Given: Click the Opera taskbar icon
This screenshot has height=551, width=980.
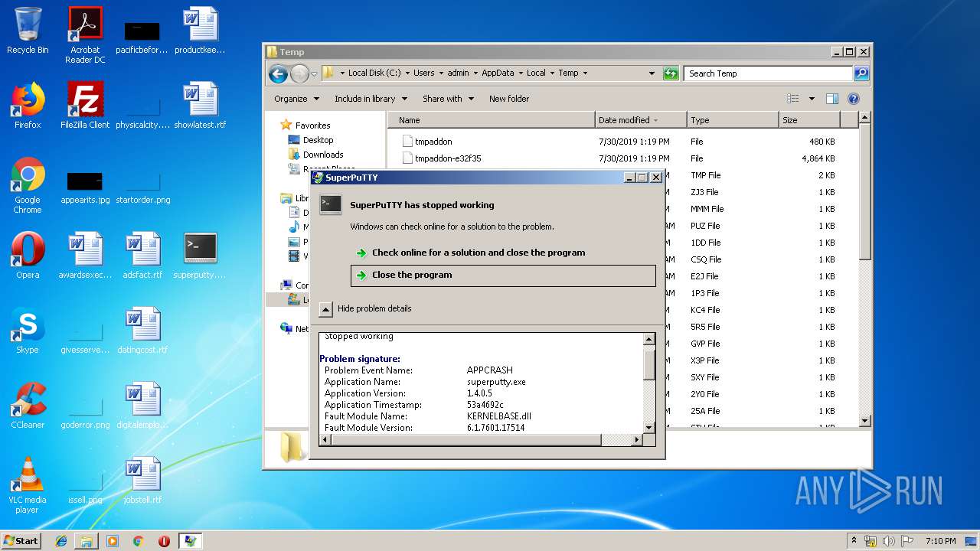Looking at the screenshot, I should [x=164, y=541].
